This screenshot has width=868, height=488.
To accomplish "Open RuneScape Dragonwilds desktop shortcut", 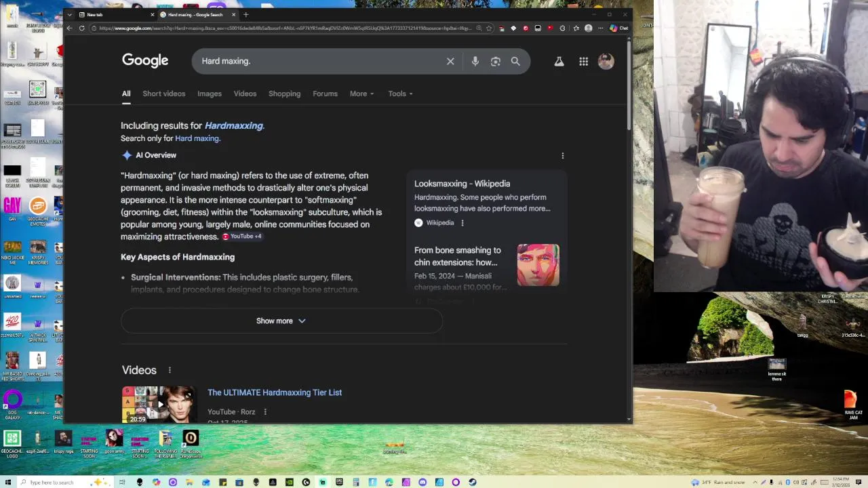I will pyautogui.click(x=191, y=444).
